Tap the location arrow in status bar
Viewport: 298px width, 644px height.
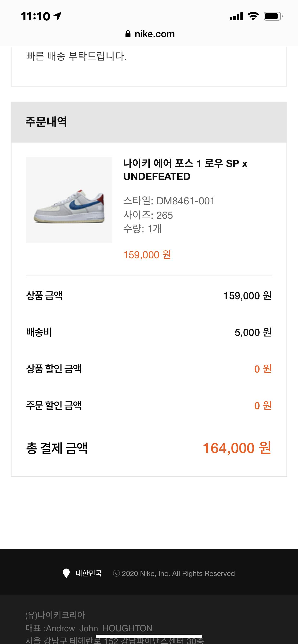tap(58, 16)
